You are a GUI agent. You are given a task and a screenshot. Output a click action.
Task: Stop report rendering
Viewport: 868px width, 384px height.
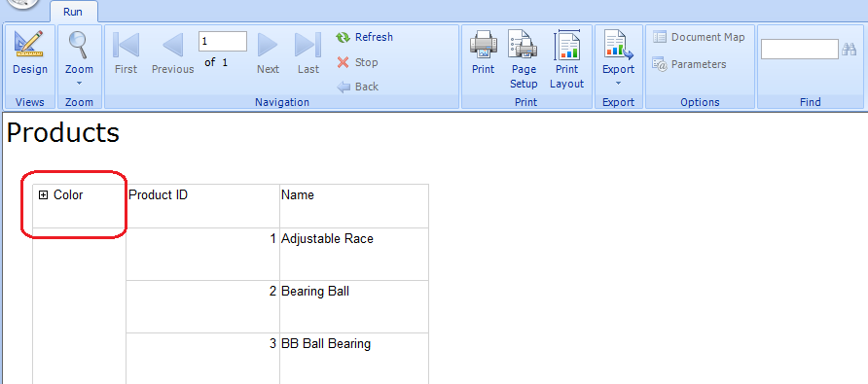tap(357, 62)
